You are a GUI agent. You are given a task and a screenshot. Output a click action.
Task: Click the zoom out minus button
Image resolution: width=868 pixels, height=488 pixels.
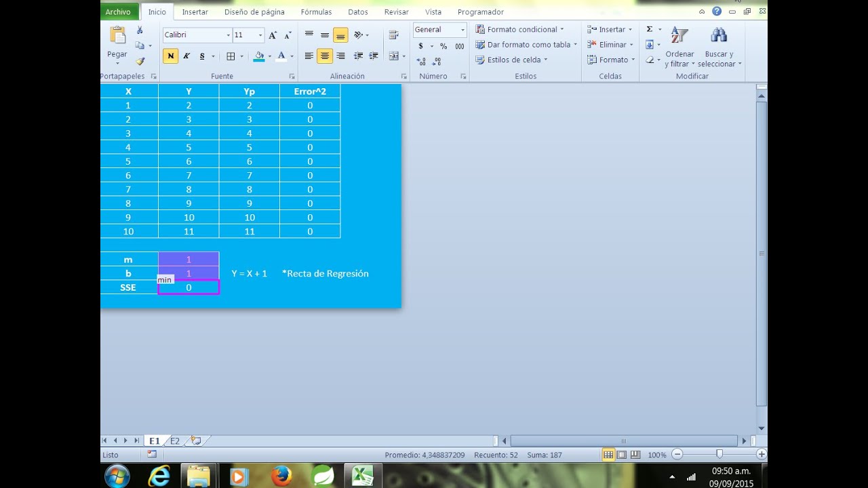click(677, 455)
